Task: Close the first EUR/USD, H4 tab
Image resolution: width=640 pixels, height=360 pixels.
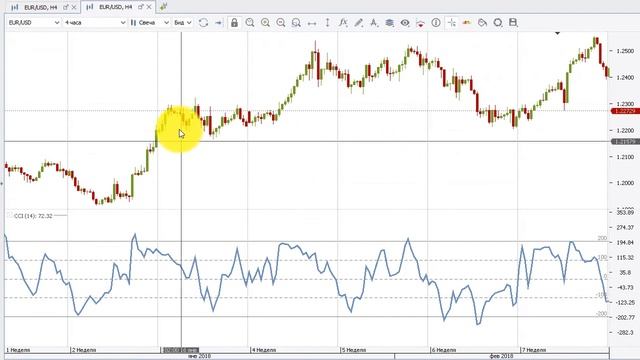Action: tap(74, 7)
